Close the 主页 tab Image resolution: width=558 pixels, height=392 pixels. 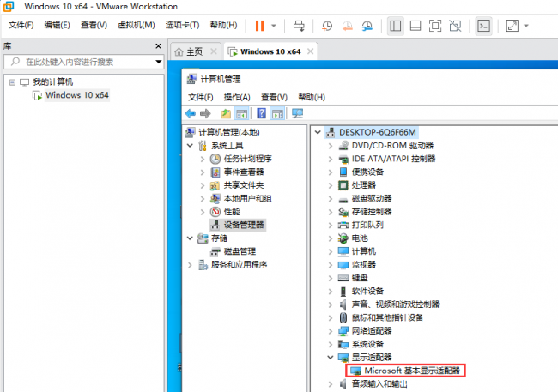pyautogui.click(x=214, y=51)
